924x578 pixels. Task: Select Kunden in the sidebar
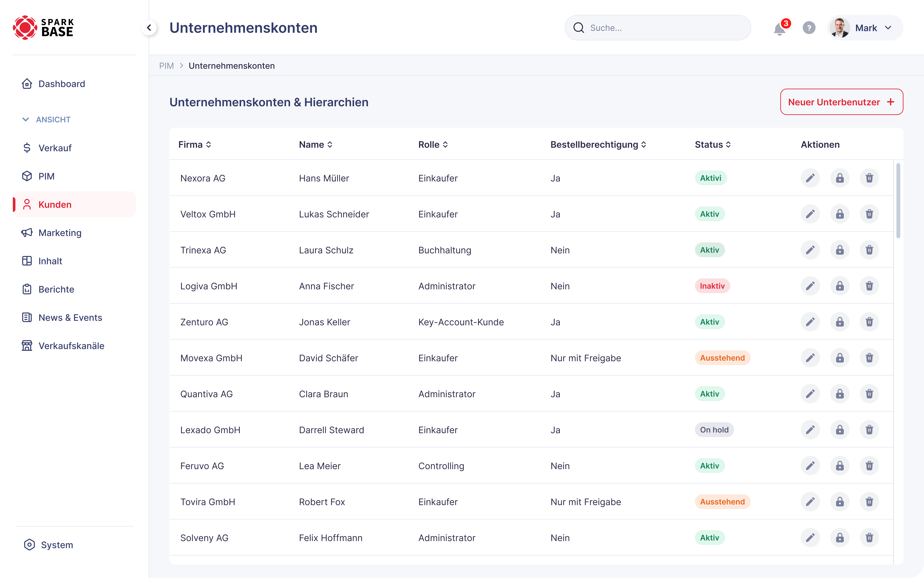coord(74,205)
